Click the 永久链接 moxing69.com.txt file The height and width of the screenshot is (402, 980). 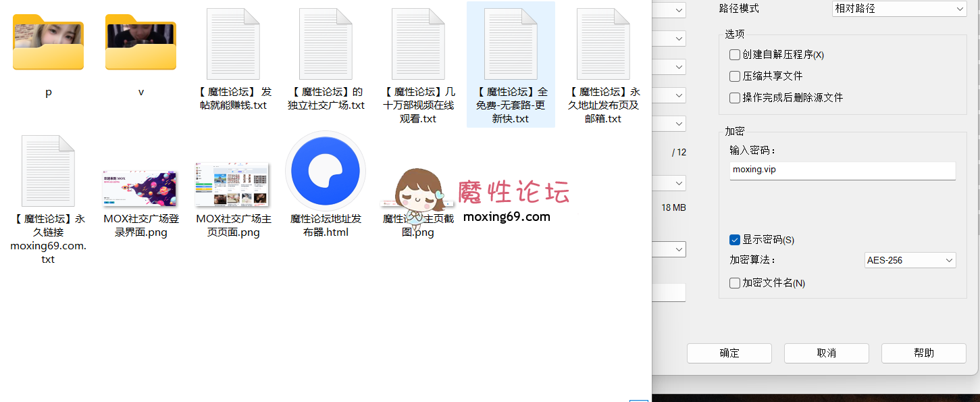[x=48, y=171]
